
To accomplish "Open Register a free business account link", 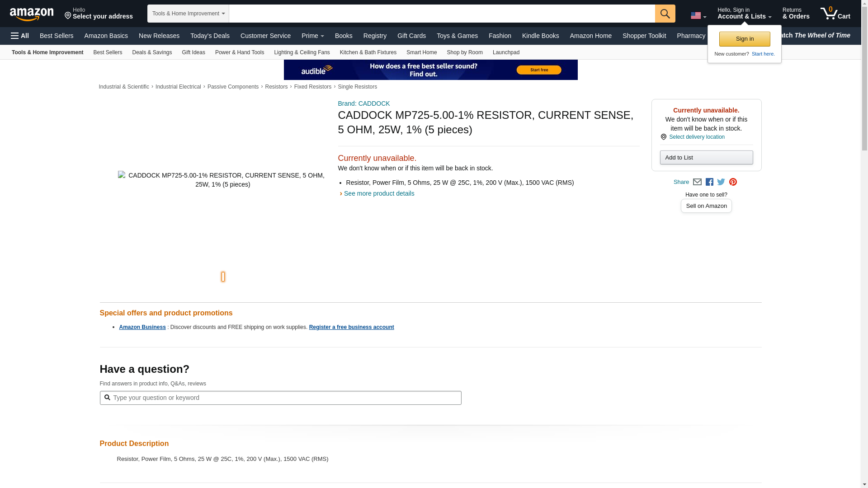I will (351, 327).
